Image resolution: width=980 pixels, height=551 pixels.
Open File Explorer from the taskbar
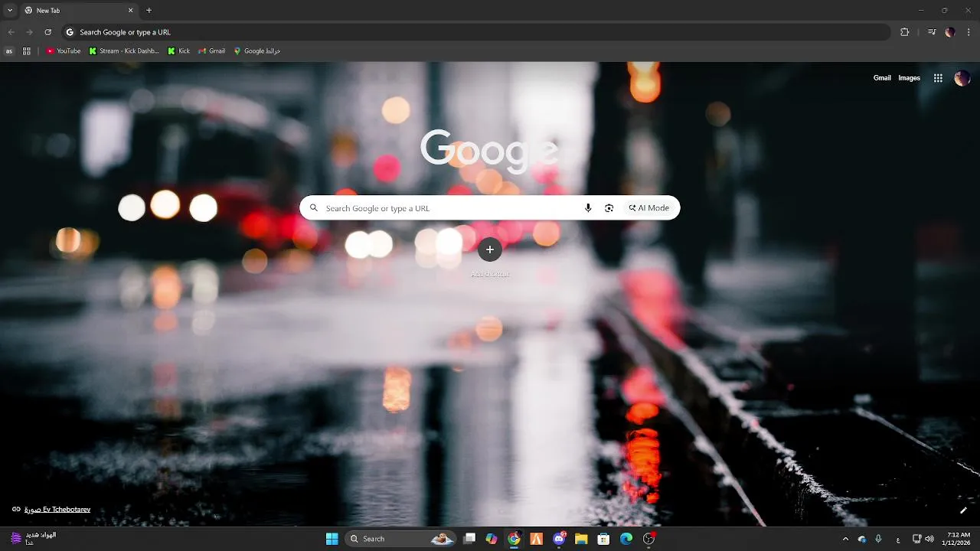581,539
